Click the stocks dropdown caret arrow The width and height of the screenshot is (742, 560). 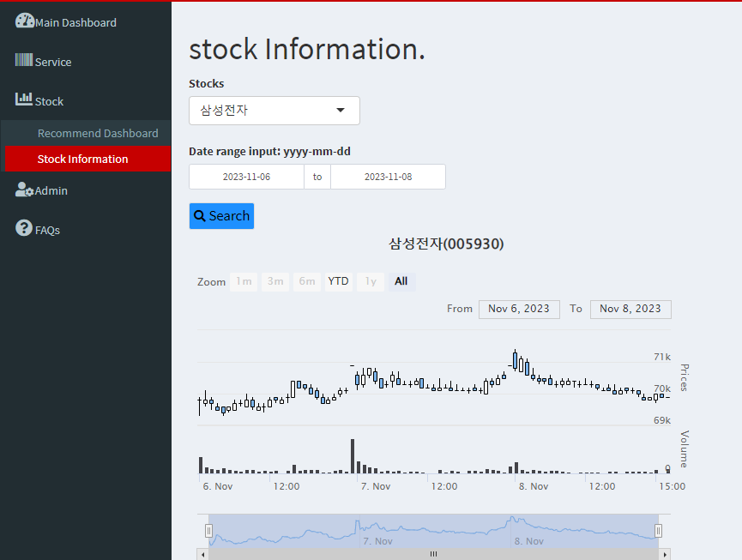coord(341,111)
